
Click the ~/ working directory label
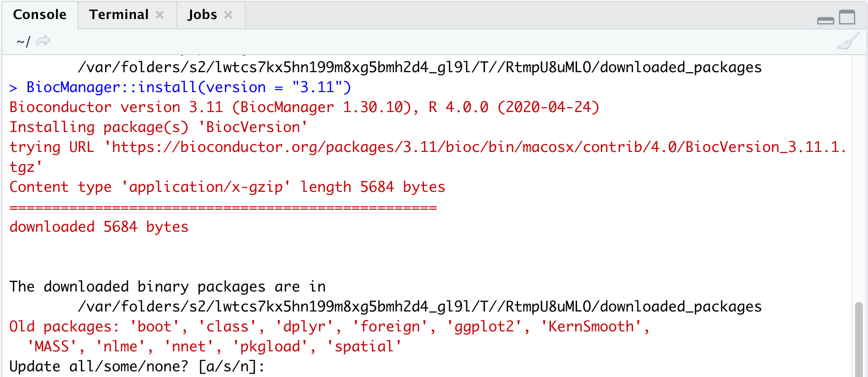(23, 42)
